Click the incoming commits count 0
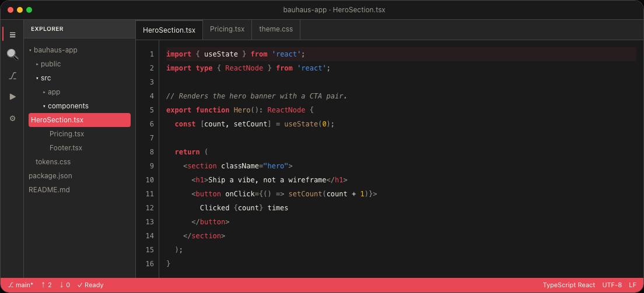Viewport: 644px width, 293px height. click(65, 285)
